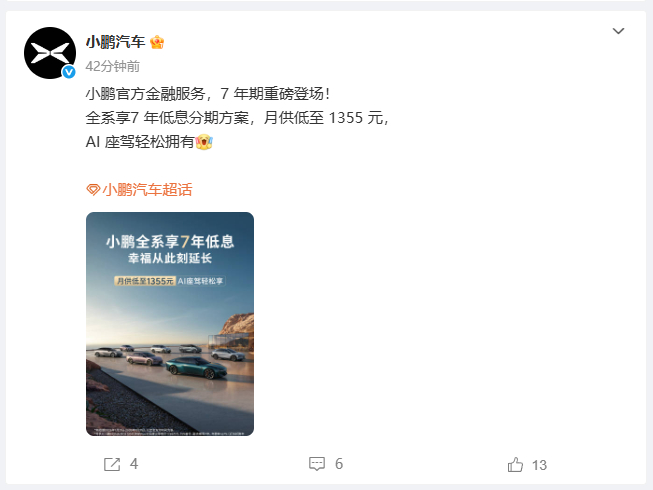Open the XPeng logo profile avatar
The height and width of the screenshot is (490, 653).
pyautogui.click(x=50, y=53)
